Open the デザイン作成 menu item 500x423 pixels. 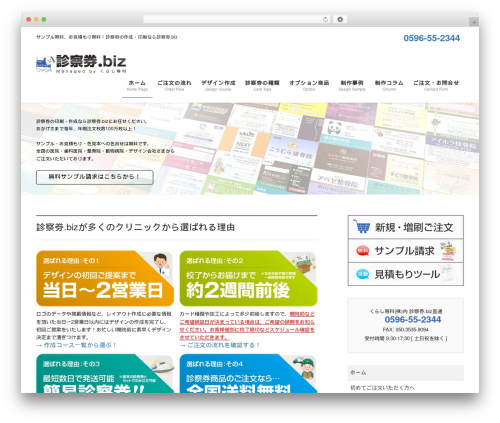[218, 85]
